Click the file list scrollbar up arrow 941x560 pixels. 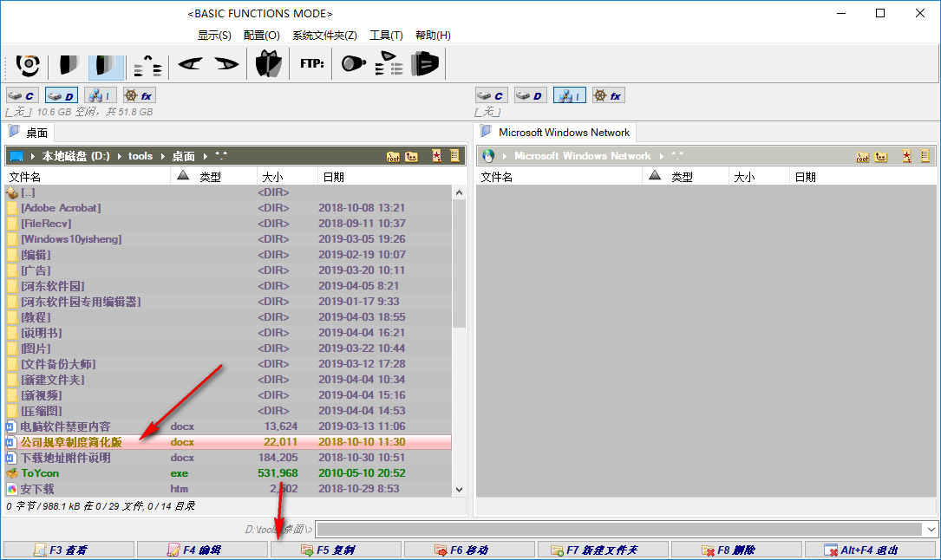point(459,192)
